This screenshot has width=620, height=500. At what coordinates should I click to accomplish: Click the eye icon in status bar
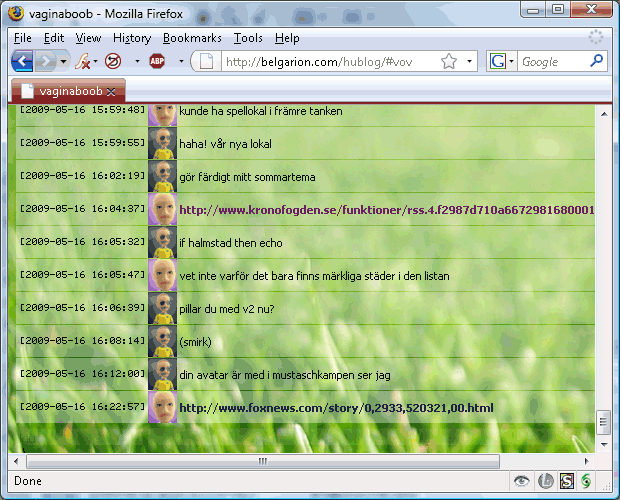[x=521, y=481]
